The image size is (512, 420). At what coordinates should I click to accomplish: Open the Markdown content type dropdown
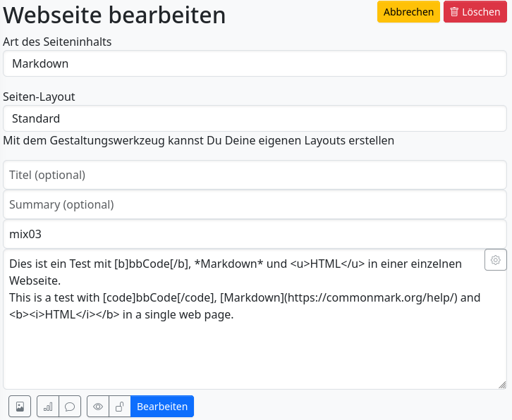coord(255,63)
